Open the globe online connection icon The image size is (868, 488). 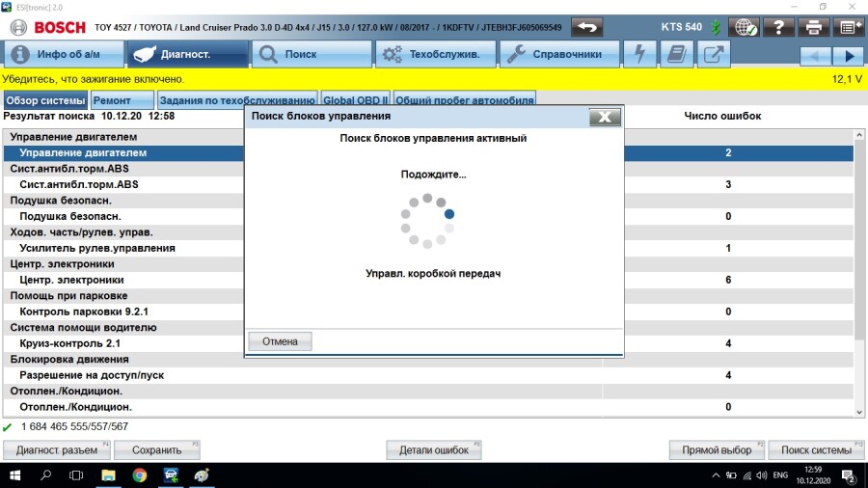click(x=744, y=27)
